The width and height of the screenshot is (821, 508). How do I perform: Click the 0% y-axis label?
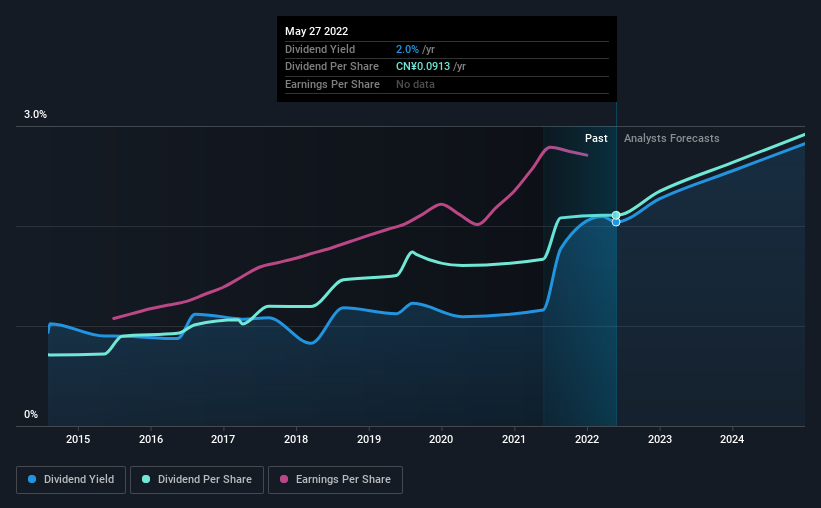point(31,414)
